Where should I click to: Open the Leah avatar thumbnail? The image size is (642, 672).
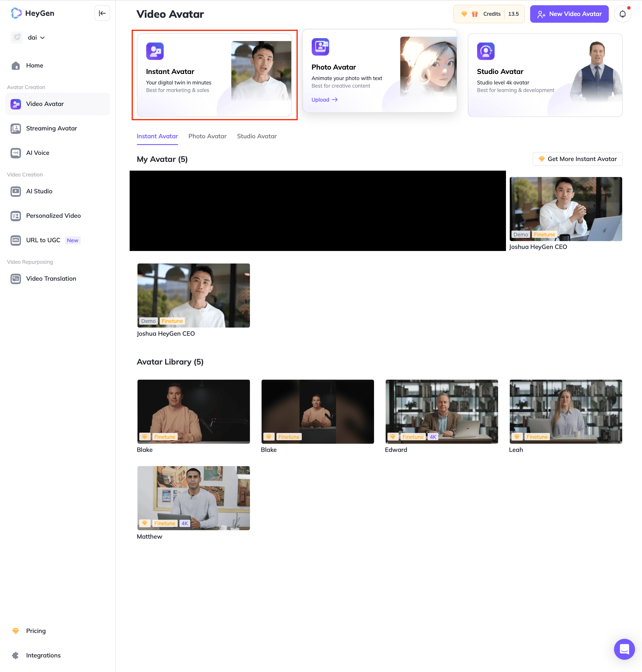(566, 412)
